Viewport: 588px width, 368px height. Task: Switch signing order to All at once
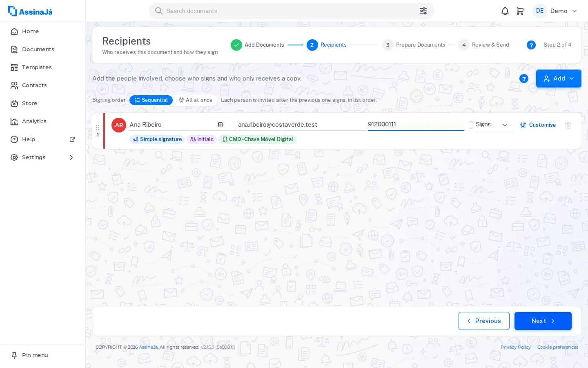coord(196,100)
